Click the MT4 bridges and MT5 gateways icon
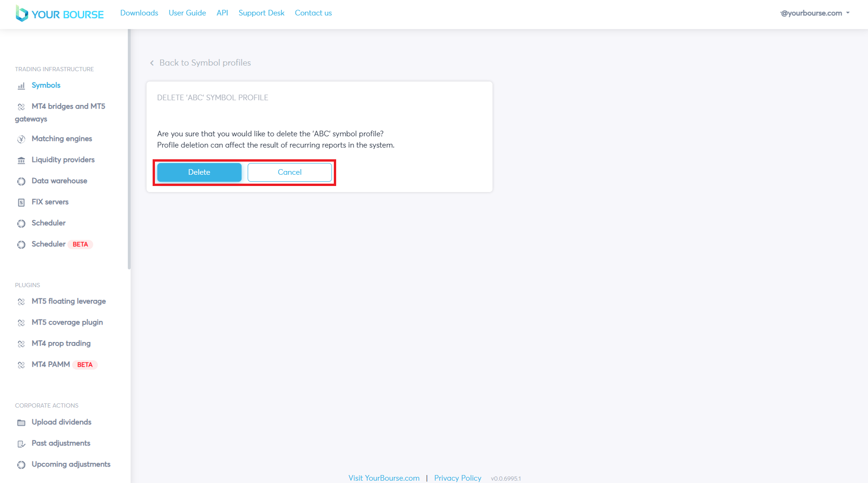868x483 pixels. pyautogui.click(x=21, y=107)
